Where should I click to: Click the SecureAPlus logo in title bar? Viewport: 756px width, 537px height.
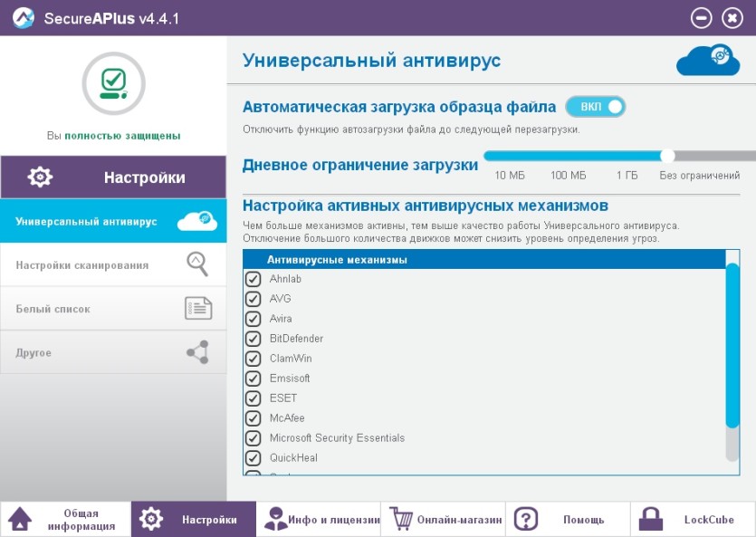(24, 18)
